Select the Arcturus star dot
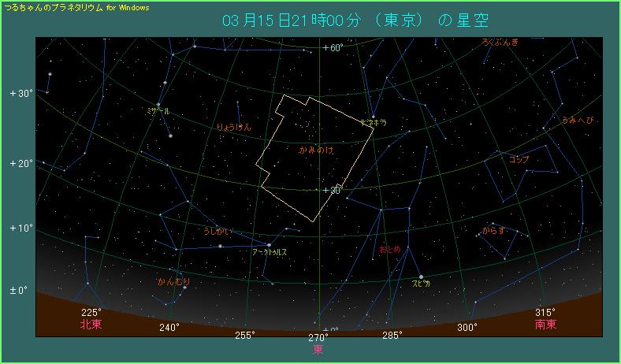 (x=269, y=244)
